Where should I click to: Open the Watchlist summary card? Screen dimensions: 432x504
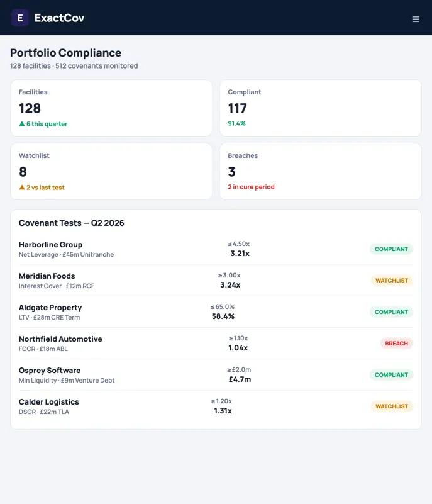pos(111,172)
